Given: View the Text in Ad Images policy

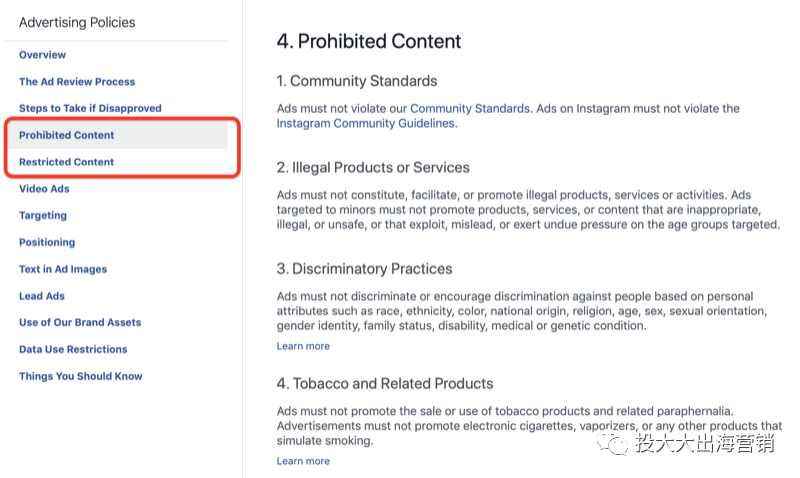Looking at the screenshot, I should 63,269.
